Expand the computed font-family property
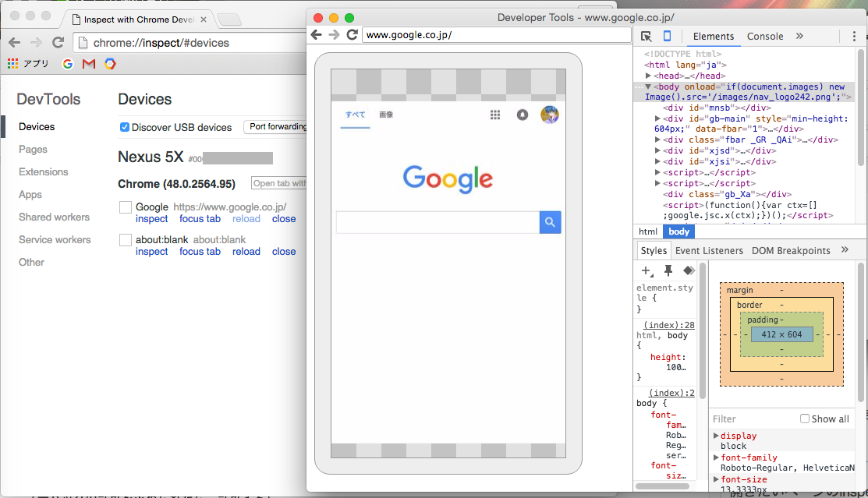This screenshot has width=868, height=498. click(x=716, y=457)
